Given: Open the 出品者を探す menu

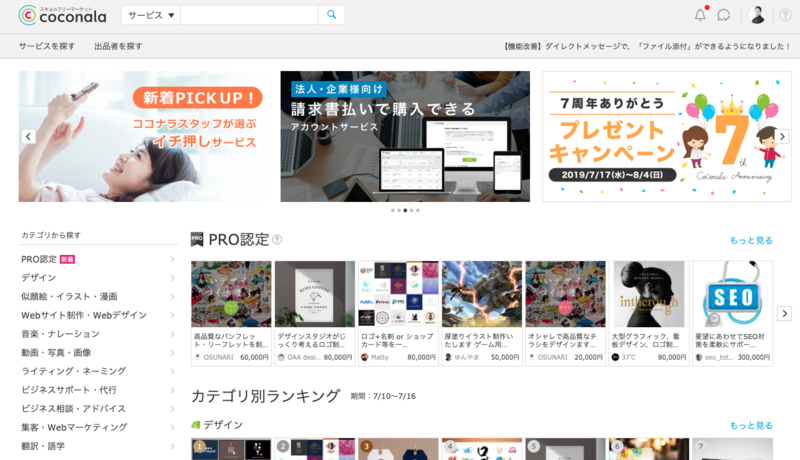Looking at the screenshot, I should coord(118,46).
